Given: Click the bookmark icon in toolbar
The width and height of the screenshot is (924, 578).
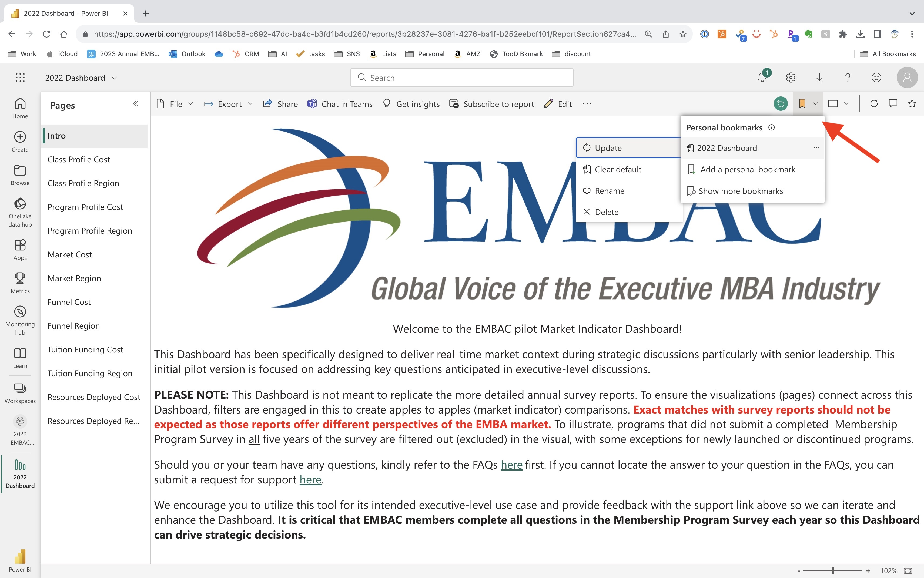Looking at the screenshot, I should [802, 104].
